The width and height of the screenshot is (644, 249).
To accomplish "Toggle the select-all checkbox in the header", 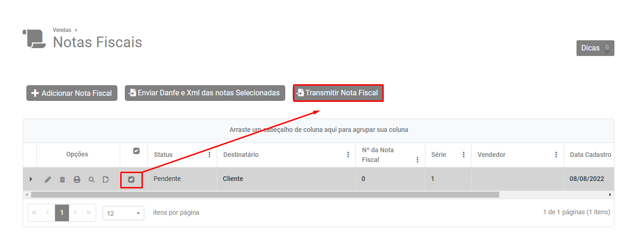I will coord(136,151).
